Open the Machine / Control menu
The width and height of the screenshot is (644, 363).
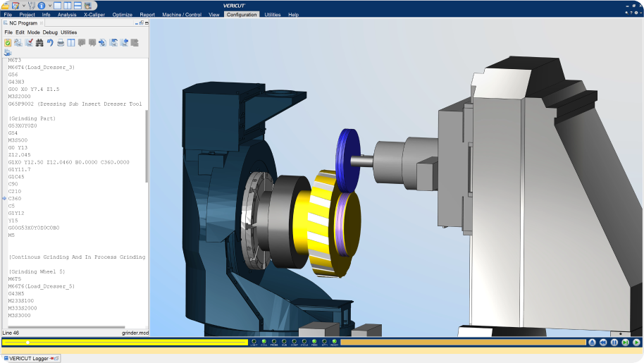point(182,14)
